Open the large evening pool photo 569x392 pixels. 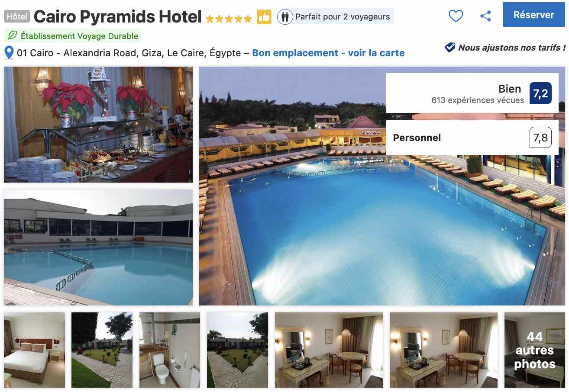pos(382,186)
